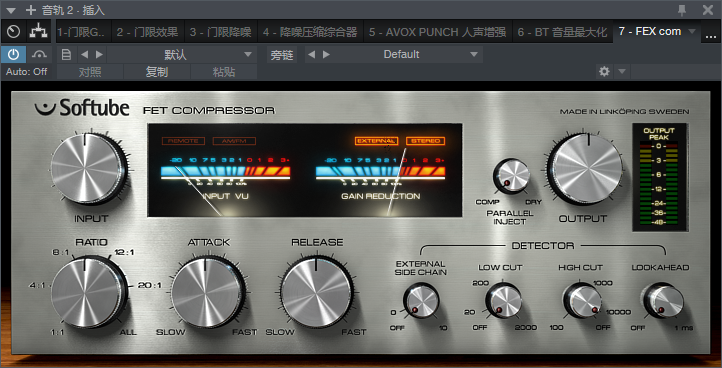Screen dimensions: 722x368
Task: Toggle the plugin power bypass button
Action: [13, 55]
